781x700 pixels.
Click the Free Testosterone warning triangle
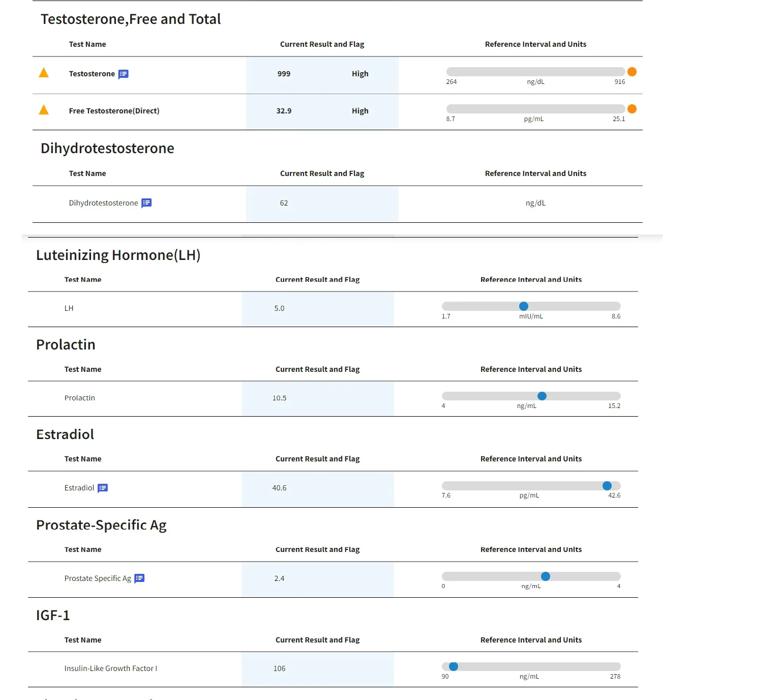pyautogui.click(x=44, y=110)
